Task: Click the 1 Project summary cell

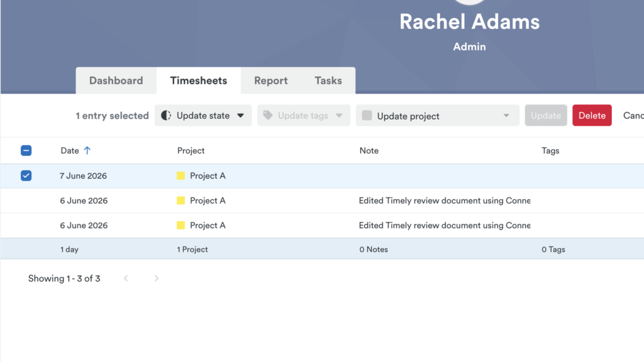Action: pos(192,250)
